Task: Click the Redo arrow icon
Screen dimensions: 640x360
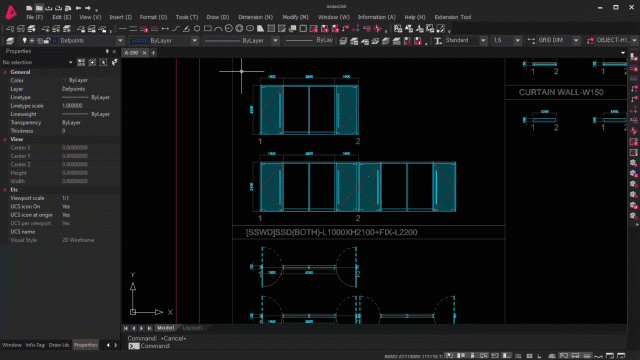Action: point(88,8)
